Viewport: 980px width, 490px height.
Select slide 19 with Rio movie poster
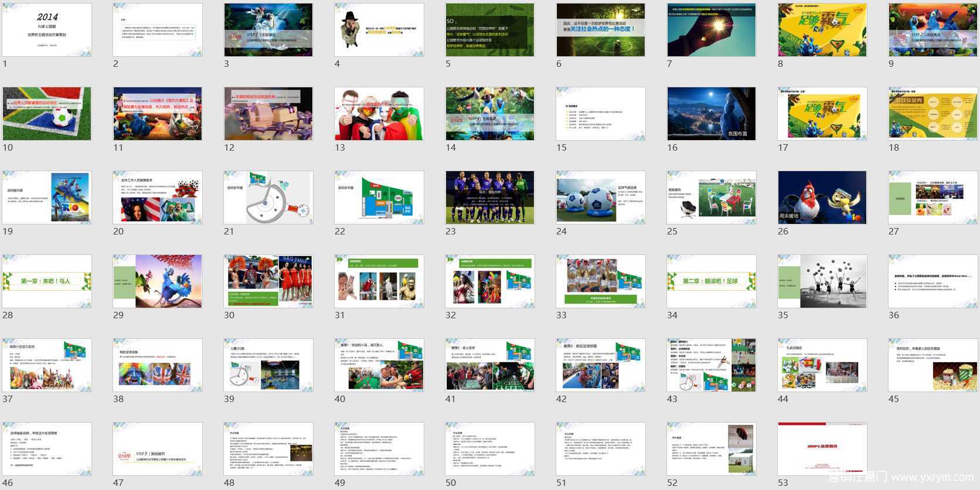pos(47,198)
